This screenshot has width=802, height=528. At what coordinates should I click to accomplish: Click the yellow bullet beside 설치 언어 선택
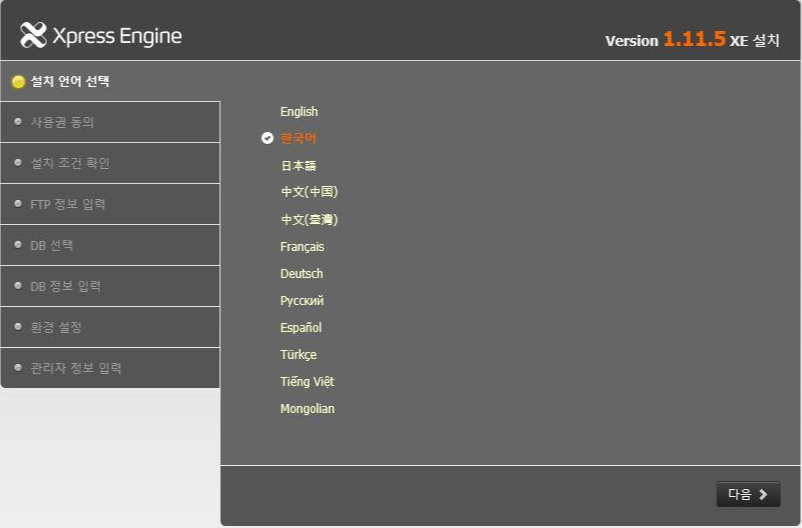18,82
